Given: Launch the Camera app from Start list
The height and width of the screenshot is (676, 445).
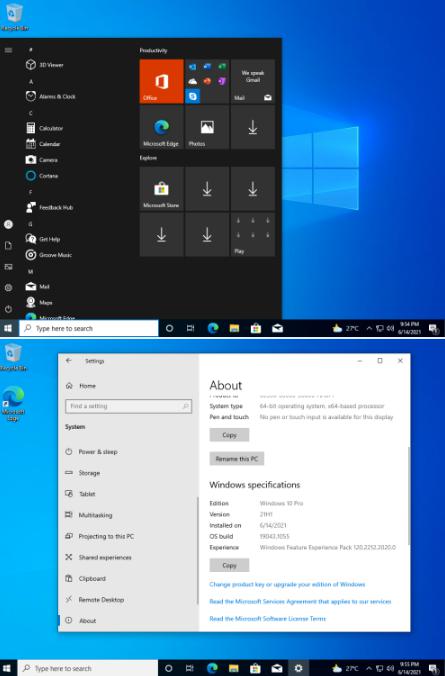Looking at the screenshot, I should tap(42, 160).
